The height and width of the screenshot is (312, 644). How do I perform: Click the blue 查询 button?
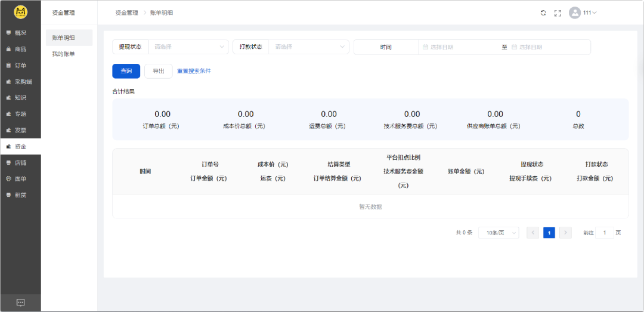[126, 71]
